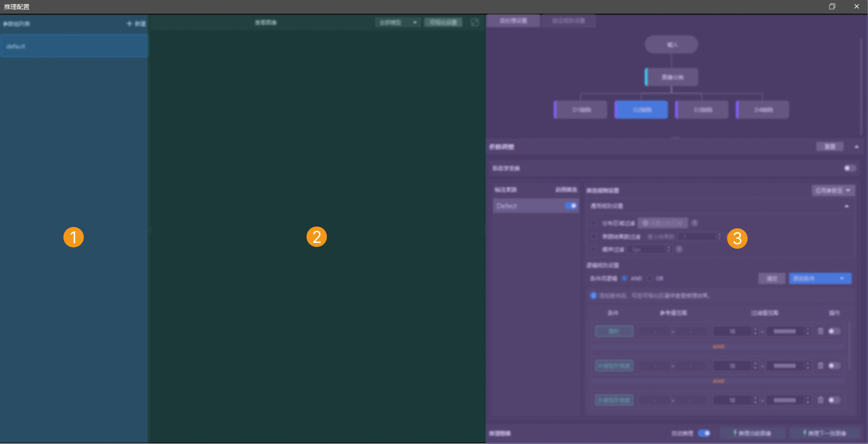Select the highlighted D2 defect node in the flowchart
The height and width of the screenshot is (444, 868).
(640, 109)
